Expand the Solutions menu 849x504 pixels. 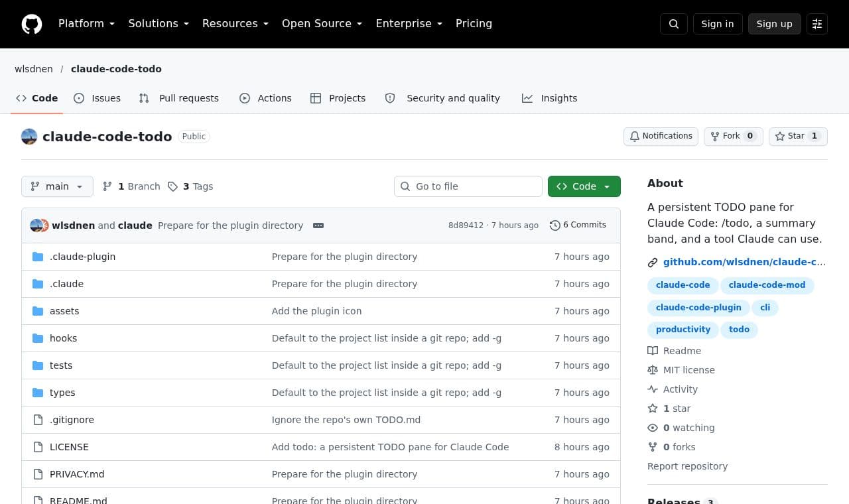pyautogui.click(x=159, y=24)
